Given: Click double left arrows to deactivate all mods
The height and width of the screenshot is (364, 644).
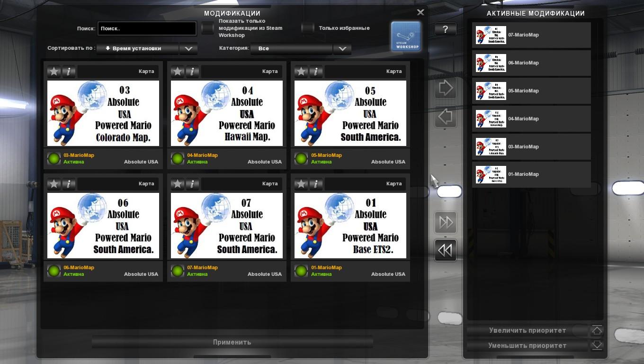Looking at the screenshot, I should point(446,250).
